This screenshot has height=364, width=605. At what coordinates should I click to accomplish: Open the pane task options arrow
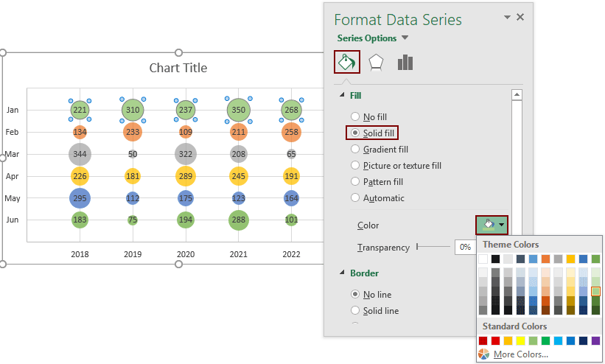[507, 17]
